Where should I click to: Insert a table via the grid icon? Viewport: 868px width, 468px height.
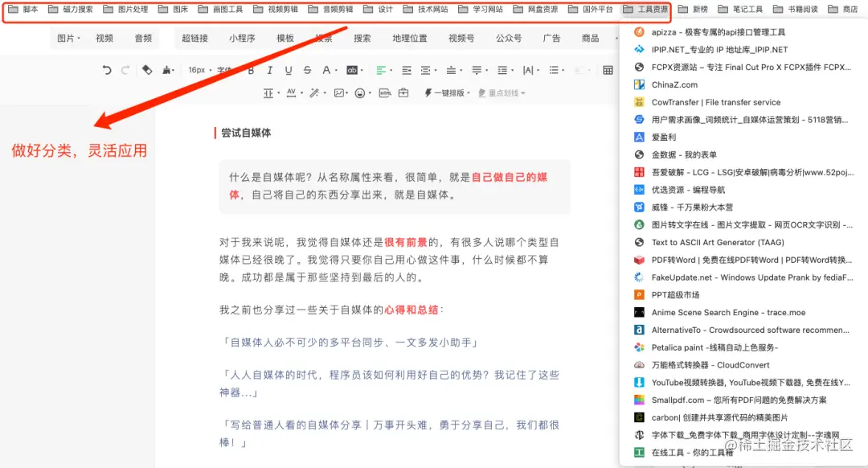608,71
